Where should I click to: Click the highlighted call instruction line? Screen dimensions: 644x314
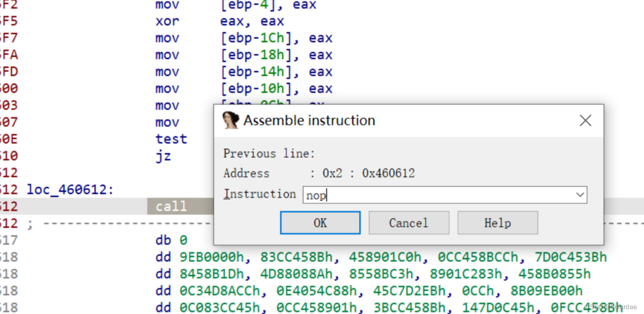(x=171, y=206)
